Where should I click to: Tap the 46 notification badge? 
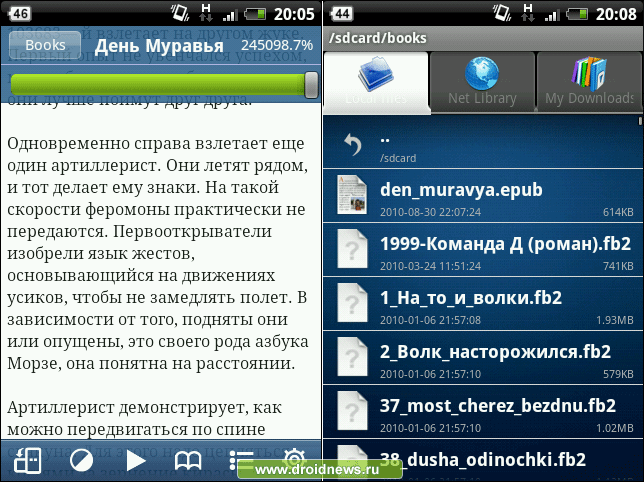click(20, 14)
